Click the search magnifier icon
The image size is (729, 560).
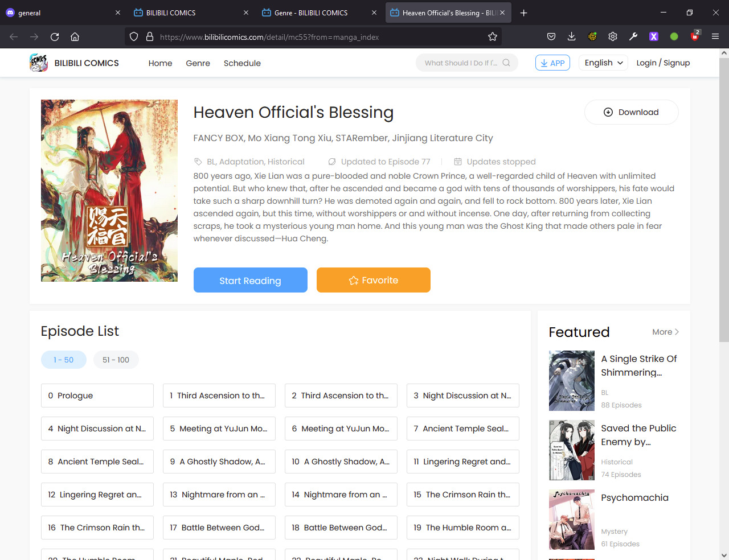click(506, 63)
